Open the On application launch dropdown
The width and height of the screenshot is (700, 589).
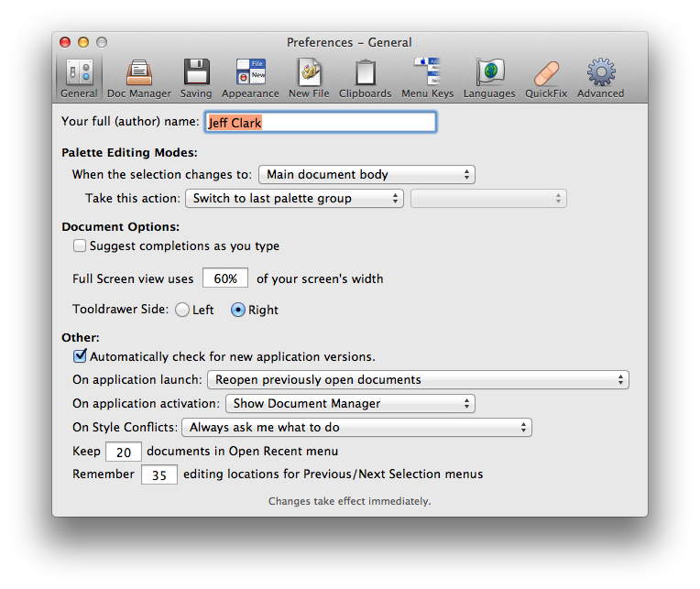point(418,379)
